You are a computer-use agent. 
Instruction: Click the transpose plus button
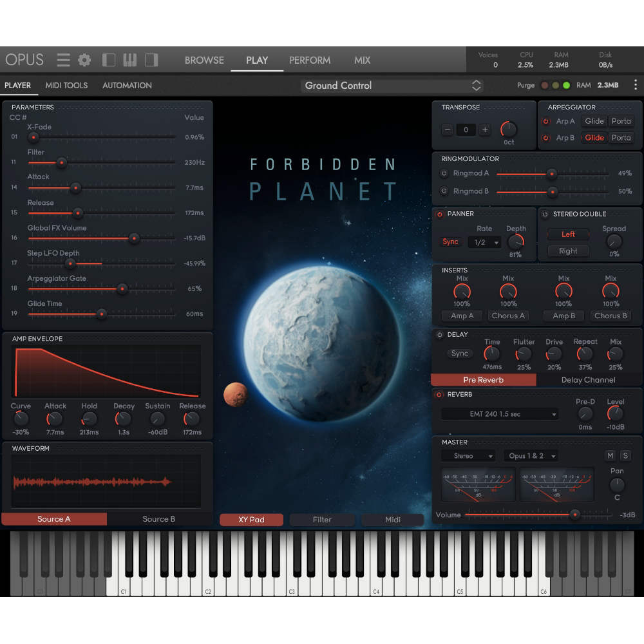485,130
